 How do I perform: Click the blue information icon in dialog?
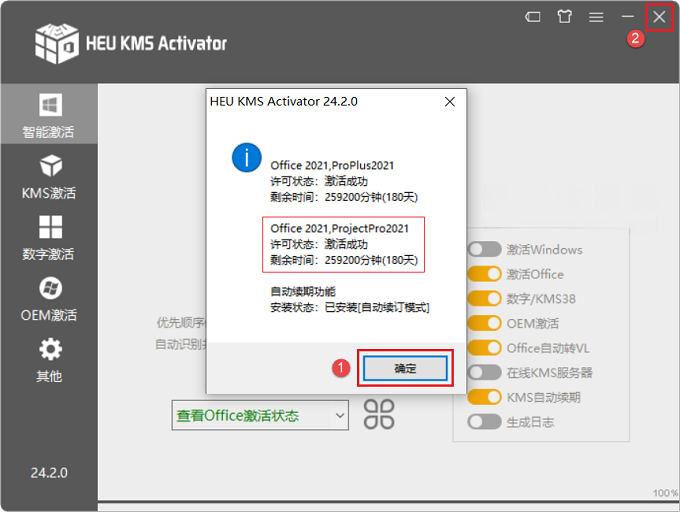click(247, 157)
